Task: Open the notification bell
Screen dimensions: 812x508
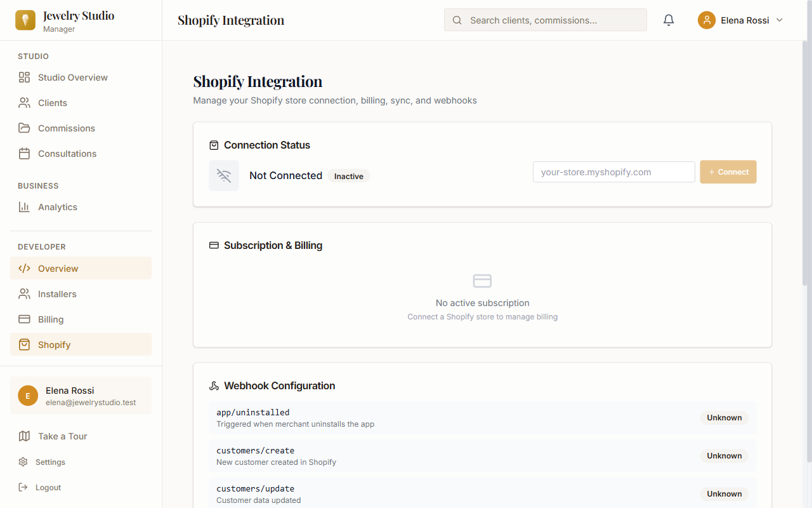Action: 668,20
